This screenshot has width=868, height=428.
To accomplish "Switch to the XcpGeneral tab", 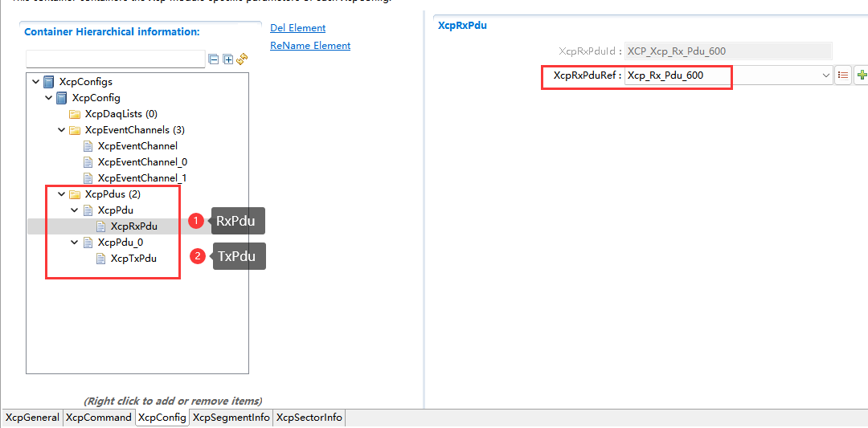I will [32, 418].
